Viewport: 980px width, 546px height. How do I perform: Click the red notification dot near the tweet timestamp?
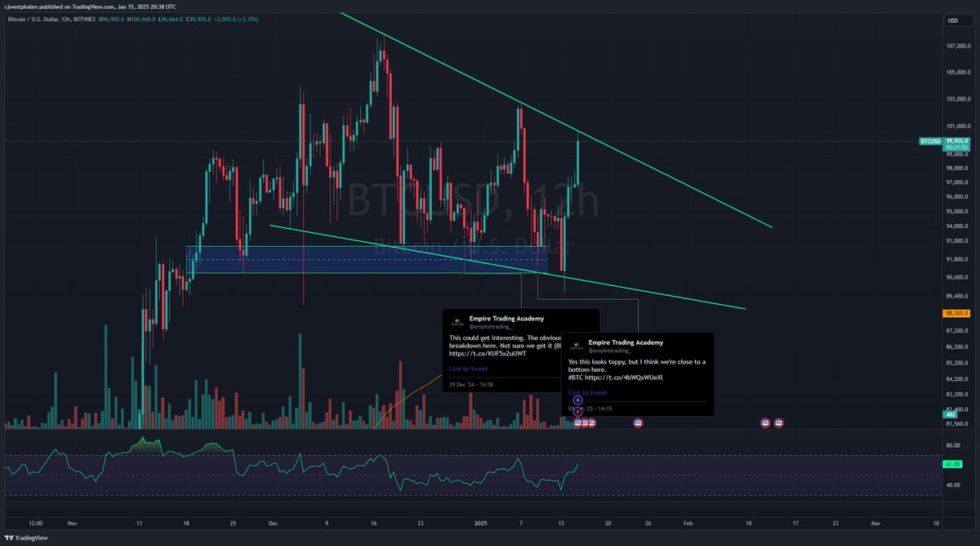click(x=581, y=408)
